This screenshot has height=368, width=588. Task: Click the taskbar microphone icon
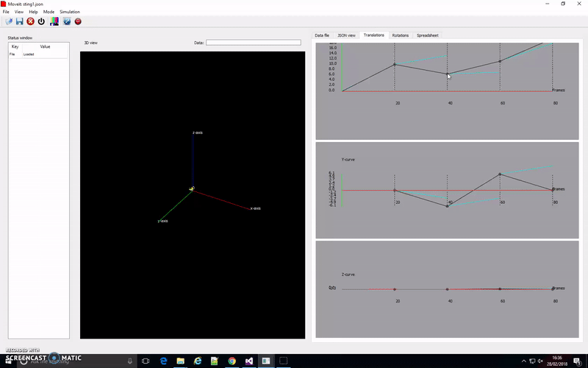coord(130,361)
